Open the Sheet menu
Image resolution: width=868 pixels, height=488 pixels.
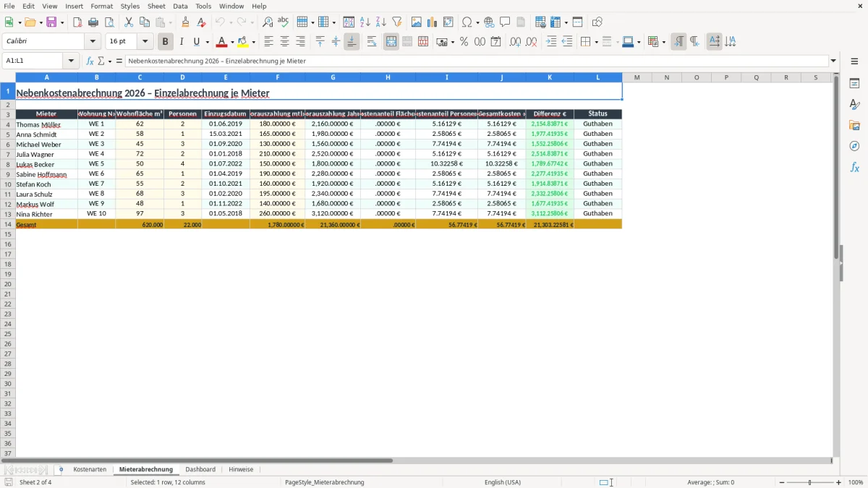tap(156, 6)
